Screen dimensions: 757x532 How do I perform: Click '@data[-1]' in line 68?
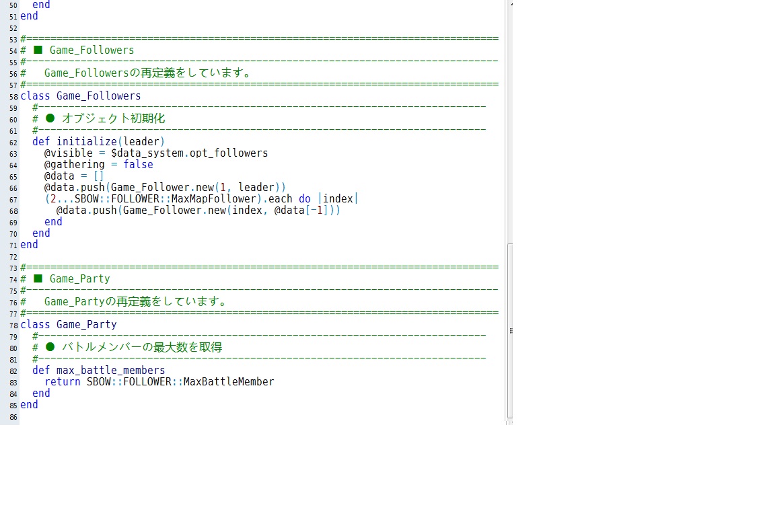coord(301,211)
